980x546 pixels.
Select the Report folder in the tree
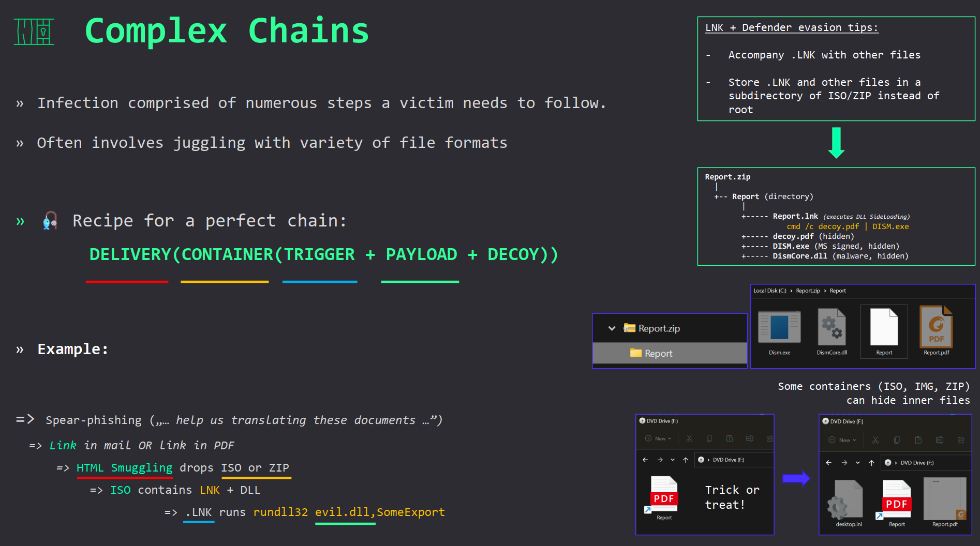(658, 353)
